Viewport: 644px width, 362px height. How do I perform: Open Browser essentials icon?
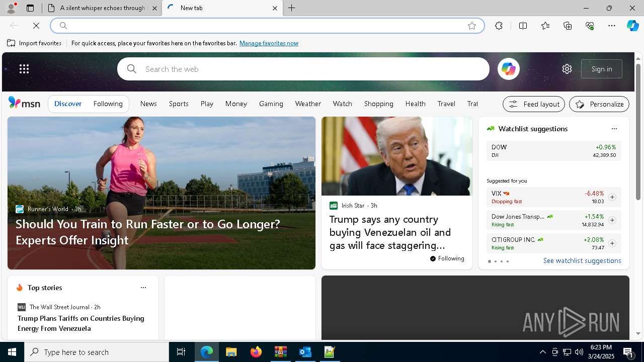[x=590, y=26]
